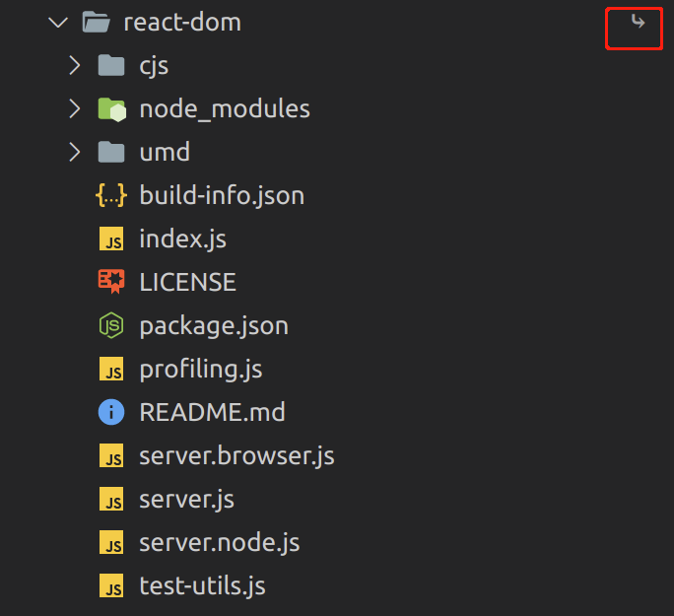Click the JS icon next to index.js
The width and height of the screenshot is (674, 616).
pyautogui.click(x=111, y=239)
